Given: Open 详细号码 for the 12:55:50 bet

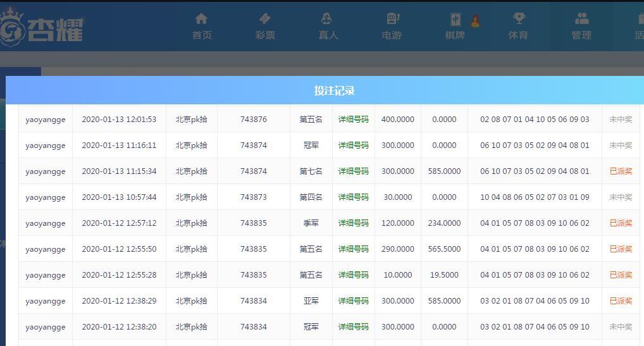Looking at the screenshot, I should pos(353,249).
